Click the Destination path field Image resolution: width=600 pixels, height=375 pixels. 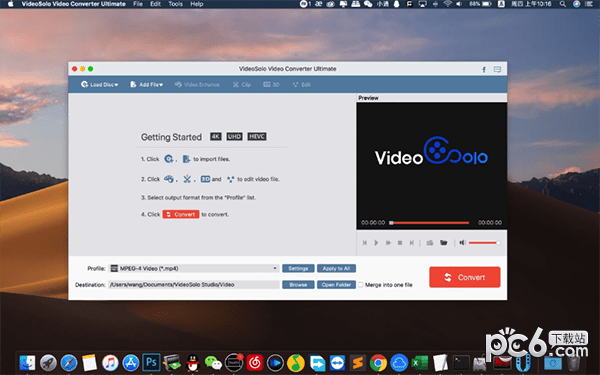pos(194,285)
